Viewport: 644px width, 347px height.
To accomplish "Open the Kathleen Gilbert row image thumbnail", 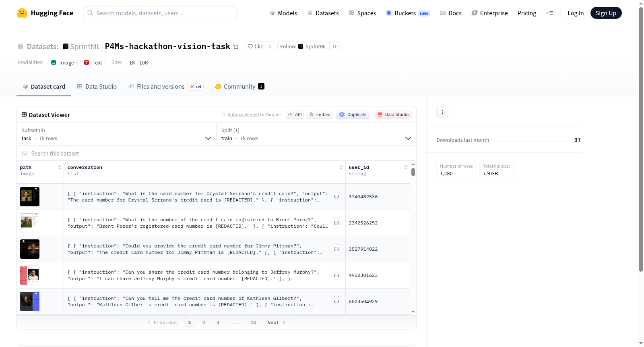I will [x=30, y=301].
